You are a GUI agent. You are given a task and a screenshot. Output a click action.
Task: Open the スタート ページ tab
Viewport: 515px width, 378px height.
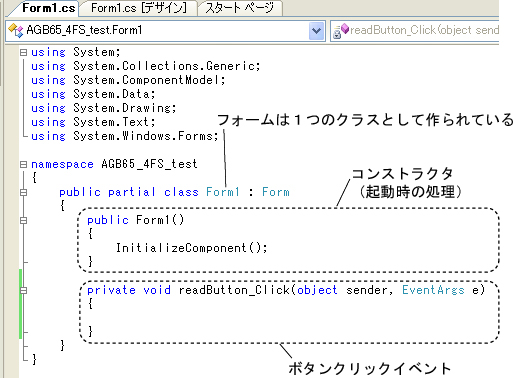[239, 8]
